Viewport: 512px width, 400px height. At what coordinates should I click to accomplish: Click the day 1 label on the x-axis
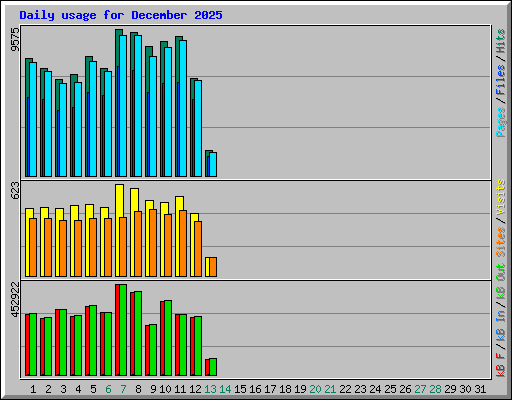coord(33,389)
